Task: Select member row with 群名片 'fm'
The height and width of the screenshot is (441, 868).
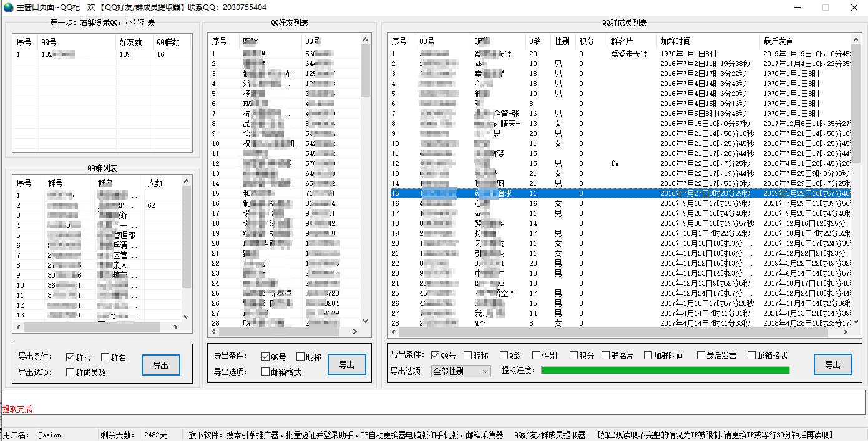Action: click(620, 163)
